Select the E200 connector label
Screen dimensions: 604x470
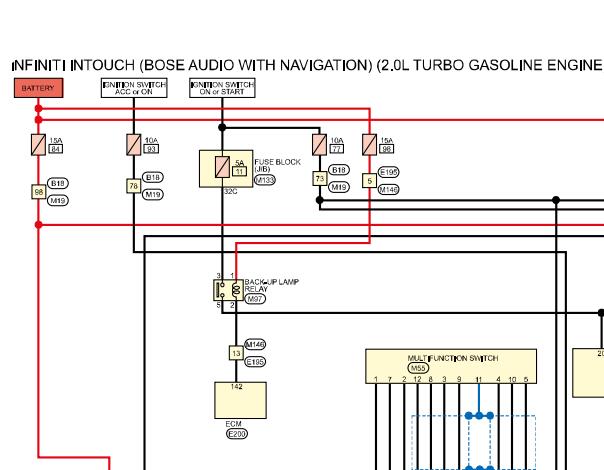237,434
